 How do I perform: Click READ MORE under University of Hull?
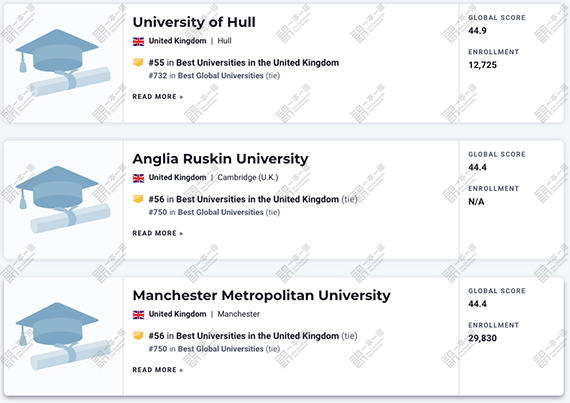tap(158, 97)
